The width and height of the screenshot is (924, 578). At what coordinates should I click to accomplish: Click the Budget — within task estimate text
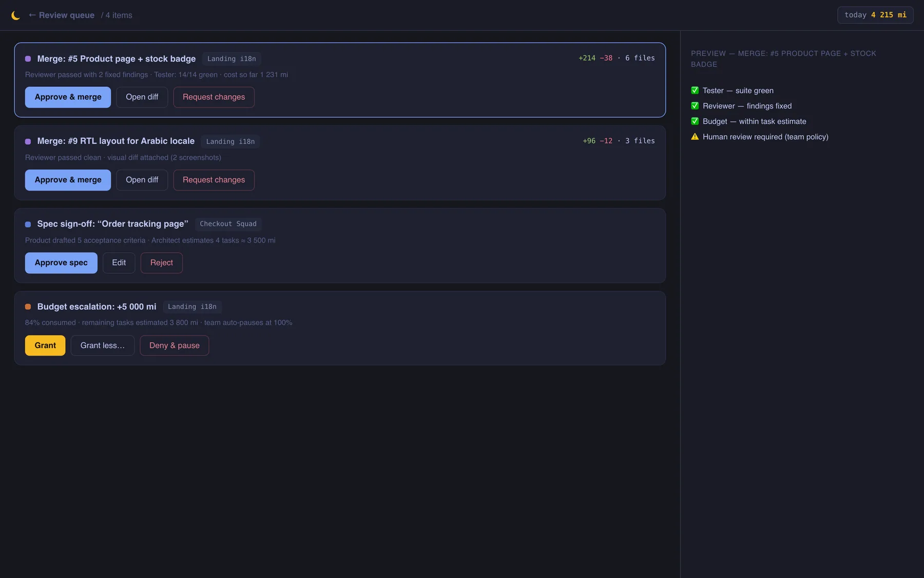pyautogui.click(x=755, y=121)
